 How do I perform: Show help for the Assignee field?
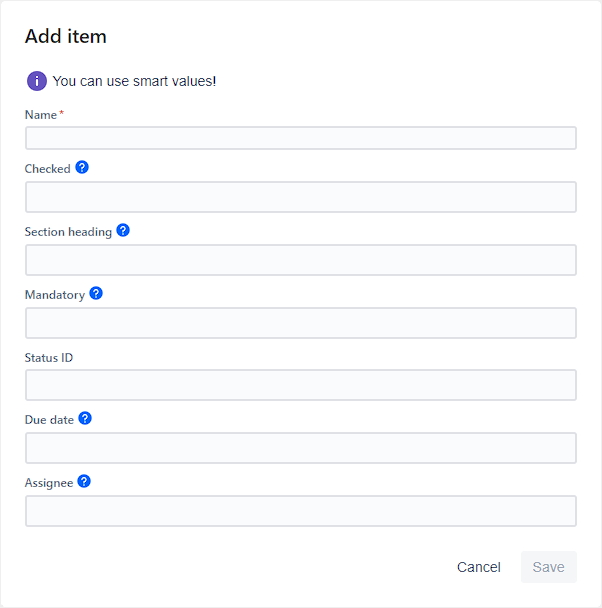tap(84, 481)
